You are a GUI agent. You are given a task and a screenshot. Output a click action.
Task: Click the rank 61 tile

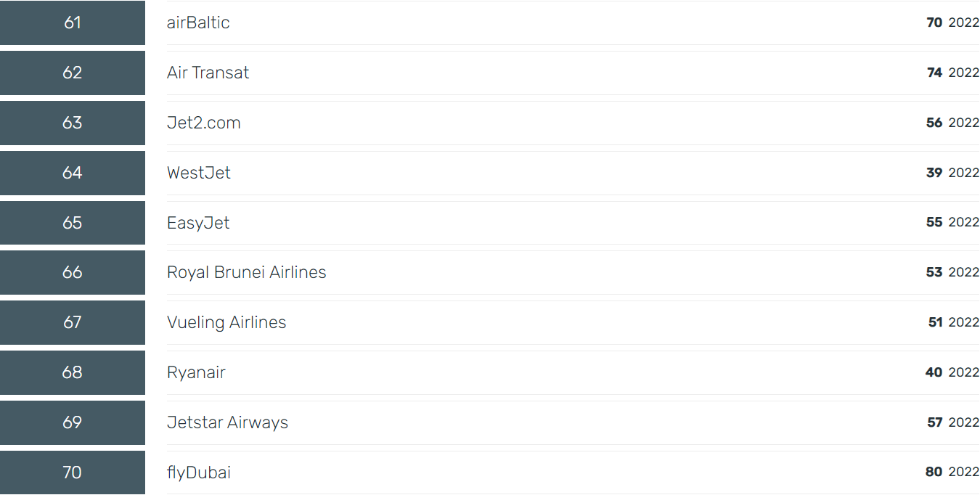(x=73, y=22)
